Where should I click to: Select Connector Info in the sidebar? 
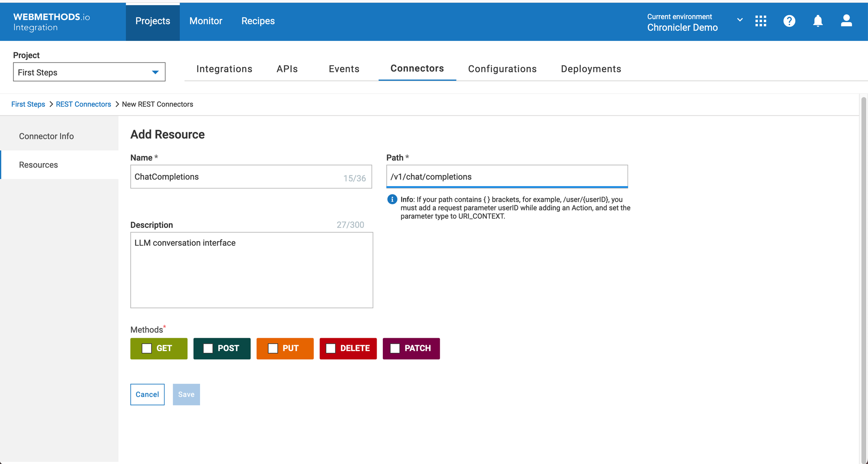tap(46, 136)
